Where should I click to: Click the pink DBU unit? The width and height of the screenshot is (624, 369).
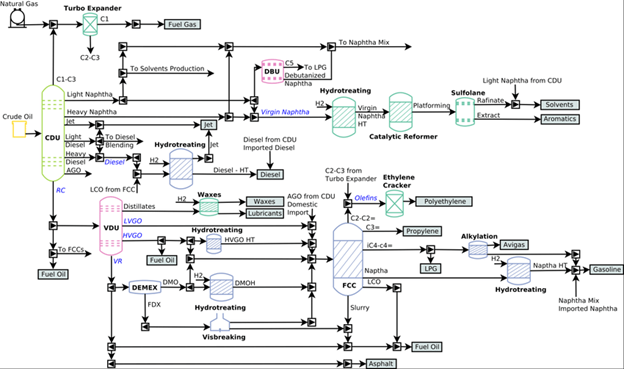point(272,72)
